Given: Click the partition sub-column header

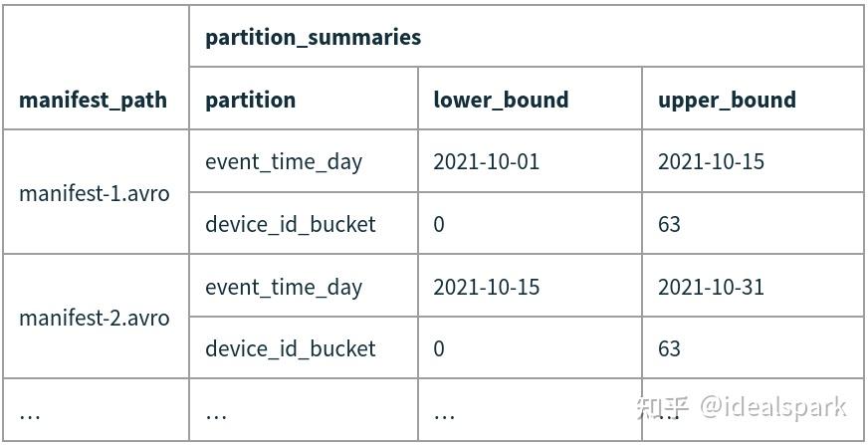Looking at the screenshot, I should pyautogui.click(x=251, y=100).
